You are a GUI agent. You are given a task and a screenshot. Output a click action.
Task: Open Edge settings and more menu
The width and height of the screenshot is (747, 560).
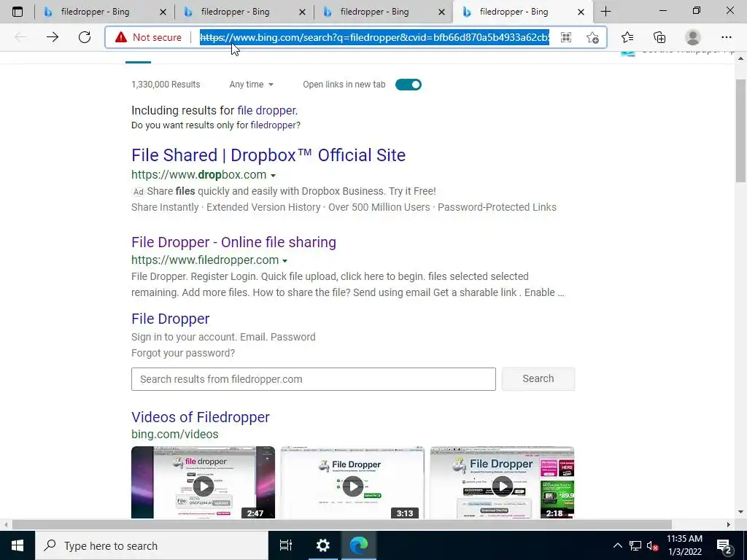[727, 37]
